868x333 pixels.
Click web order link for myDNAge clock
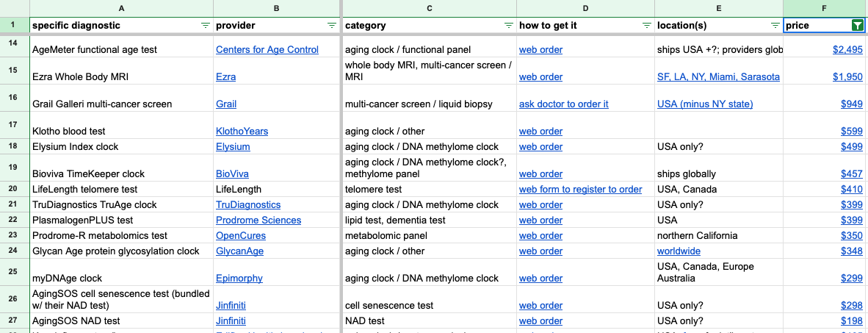point(540,279)
